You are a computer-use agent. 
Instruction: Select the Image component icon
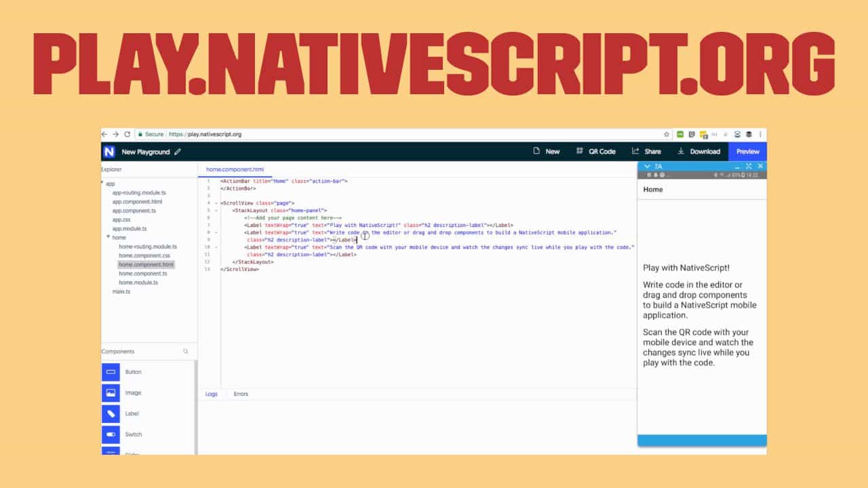click(x=111, y=393)
